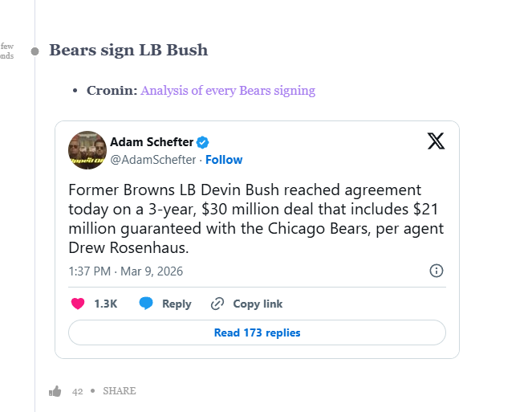Screen dimensions: 532x412
Task: Click the thumbs-up icon beside 42
Action: [x=55, y=391]
